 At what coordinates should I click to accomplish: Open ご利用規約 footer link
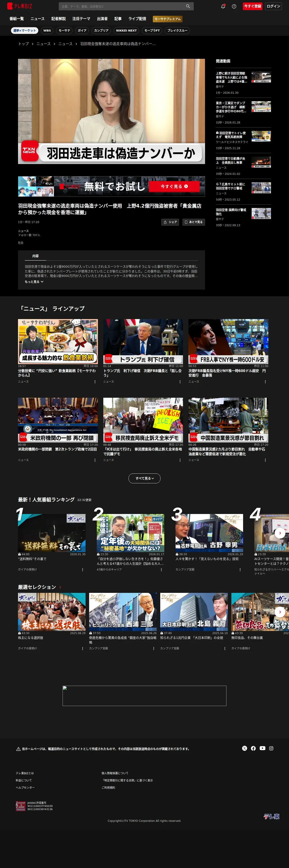click(108, 788)
